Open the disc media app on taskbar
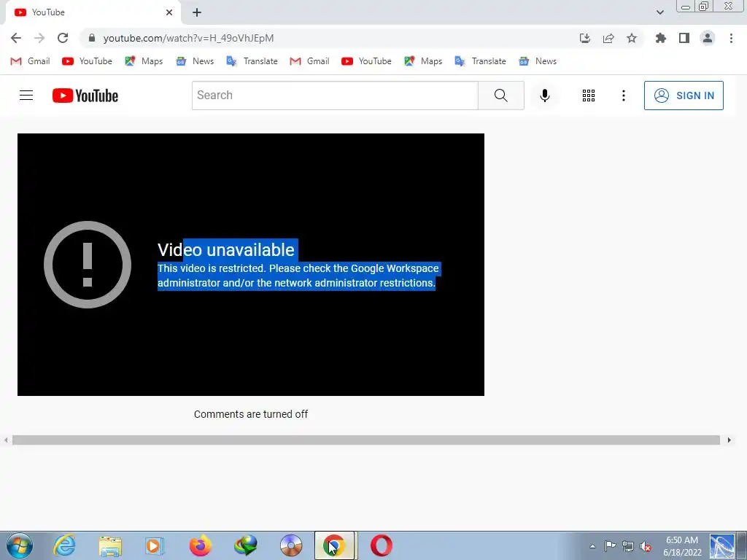This screenshot has height=560, width=747. click(x=291, y=545)
